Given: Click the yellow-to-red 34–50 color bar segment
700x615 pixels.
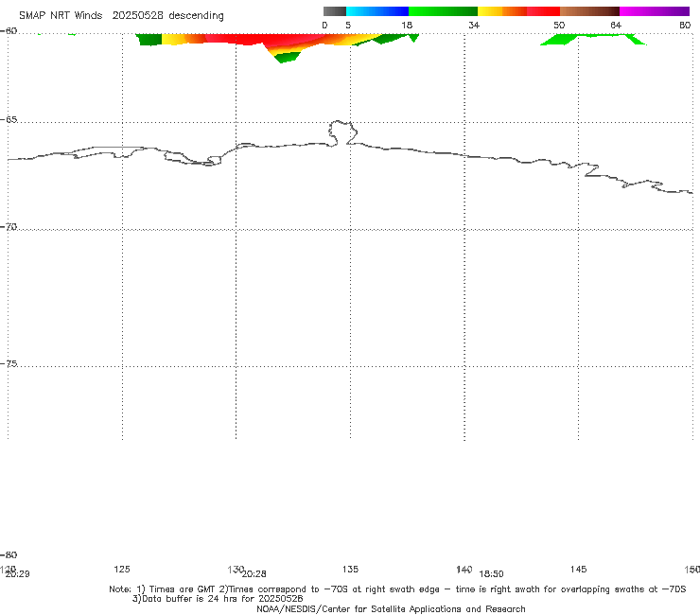Looking at the screenshot, I should click(518, 11).
